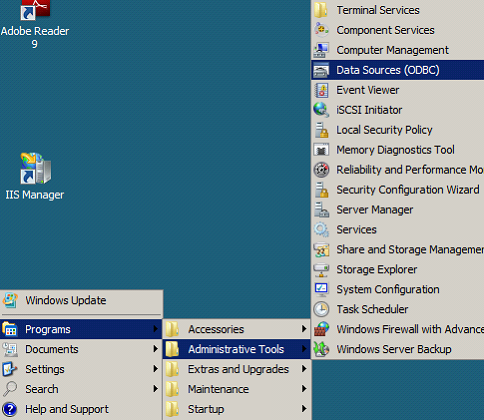Click the Startup folder icon

tap(172, 409)
